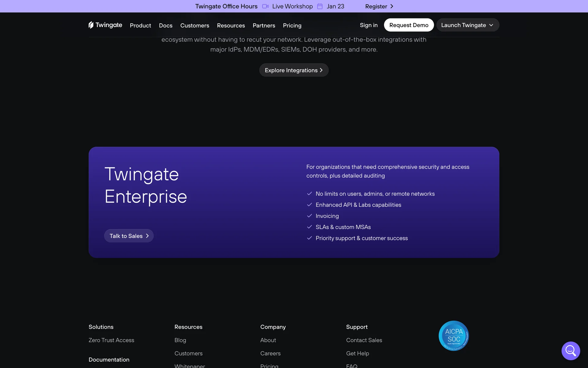Open the Product navigation menu
Screen dimensions: 588x368
point(140,25)
